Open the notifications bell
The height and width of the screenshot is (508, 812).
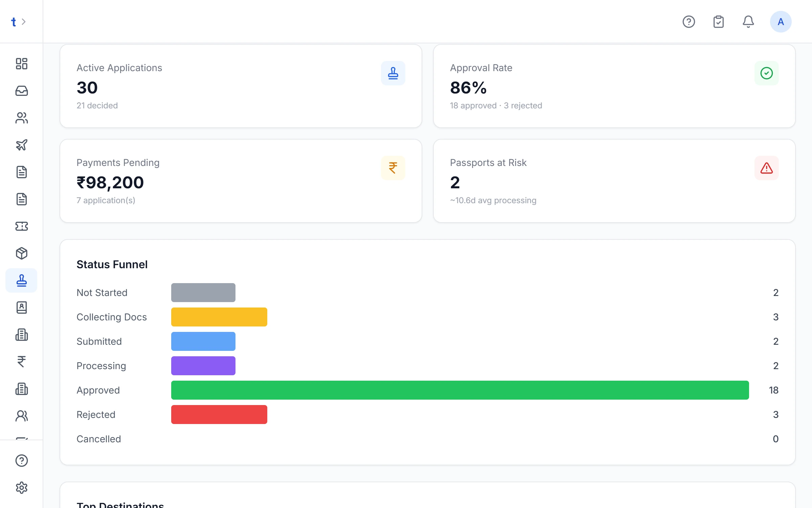(x=748, y=22)
